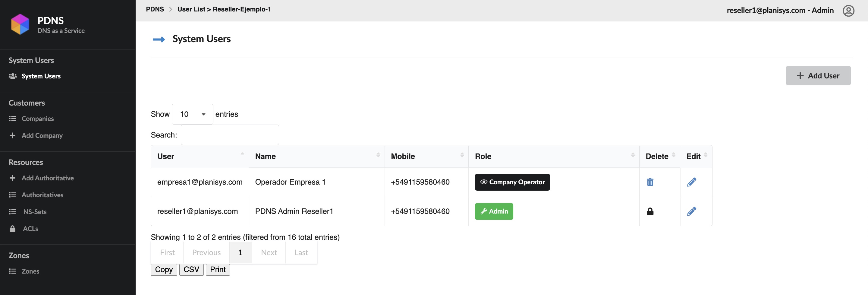Click the mobile number in empresa1 row
The height and width of the screenshot is (295, 868).
[x=420, y=182]
